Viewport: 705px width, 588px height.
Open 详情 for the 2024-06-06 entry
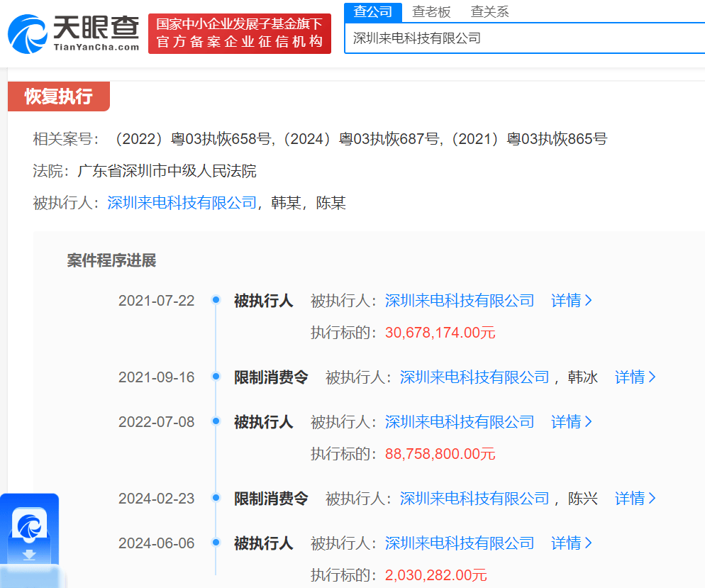(x=571, y=543)
